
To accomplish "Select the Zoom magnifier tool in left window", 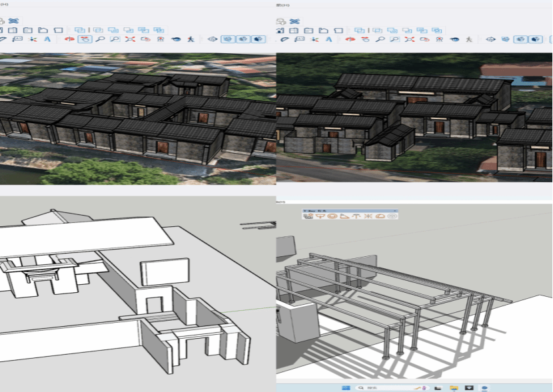I will tap(100, 39).
